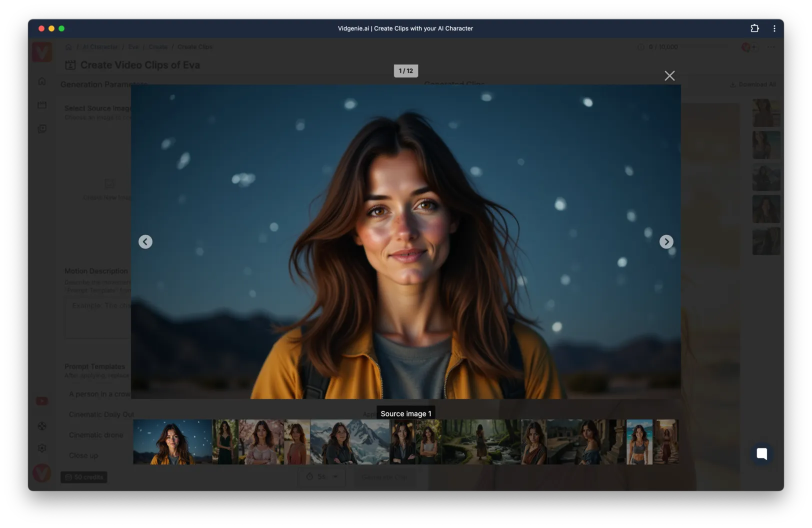812x528 pixels.
Task: Select the pink top thumbnail
Action: click(x=297, y=442)
